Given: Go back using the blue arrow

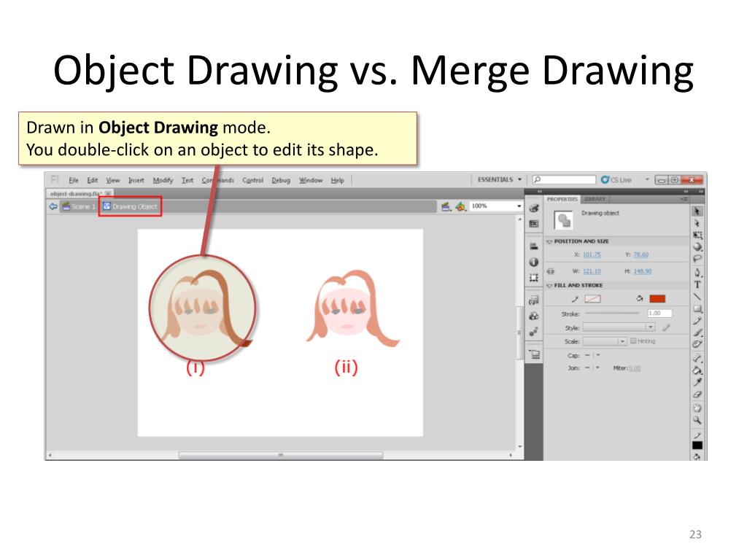Looking at the screenshot, I should coord(53,206).
